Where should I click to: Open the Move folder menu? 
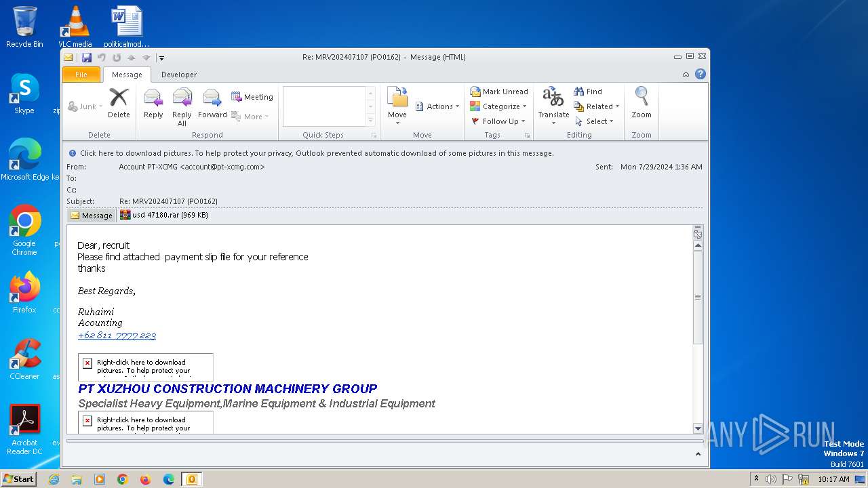[397, 106]
